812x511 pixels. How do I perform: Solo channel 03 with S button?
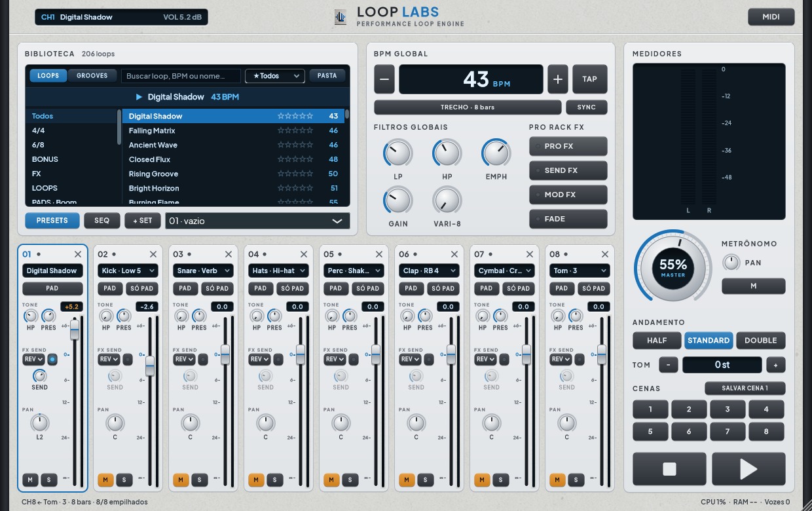(200, 480)
